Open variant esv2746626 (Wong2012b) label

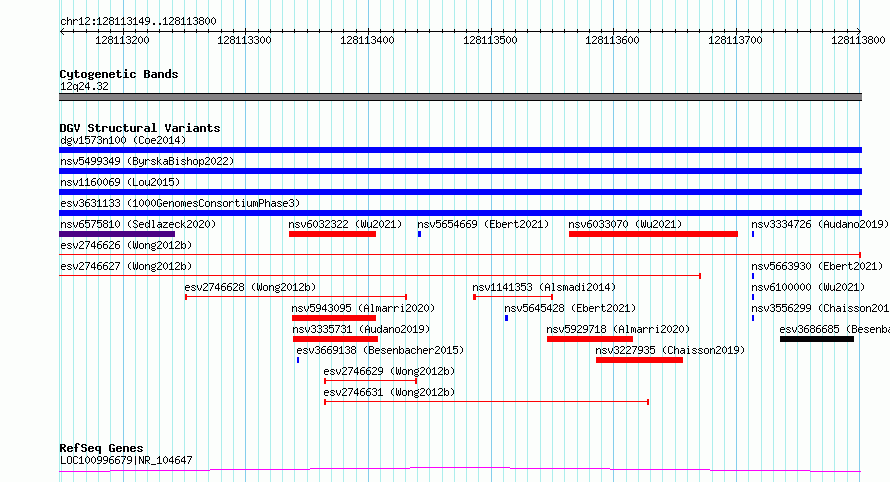point(126,245)
